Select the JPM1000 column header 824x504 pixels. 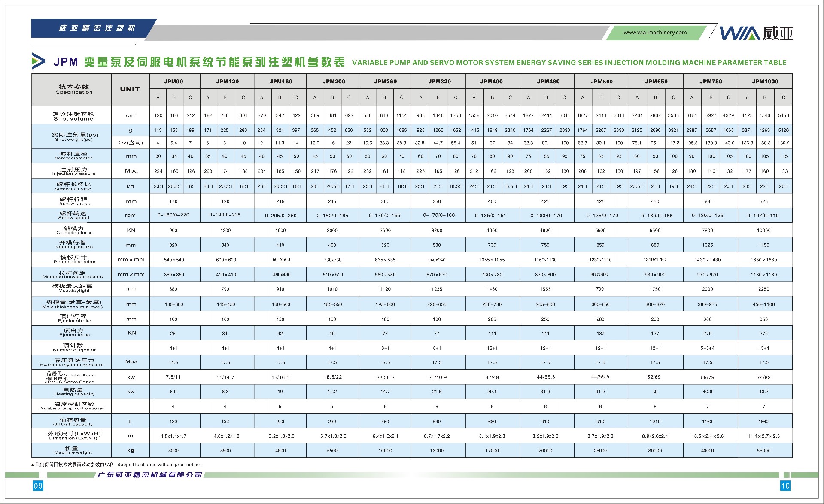pos(765,81)
